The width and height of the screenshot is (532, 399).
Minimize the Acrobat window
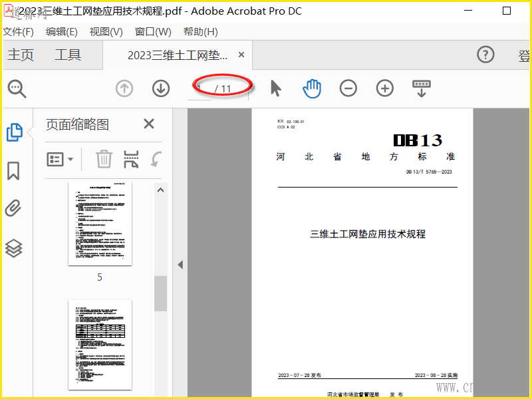click(x=468, y=11)
